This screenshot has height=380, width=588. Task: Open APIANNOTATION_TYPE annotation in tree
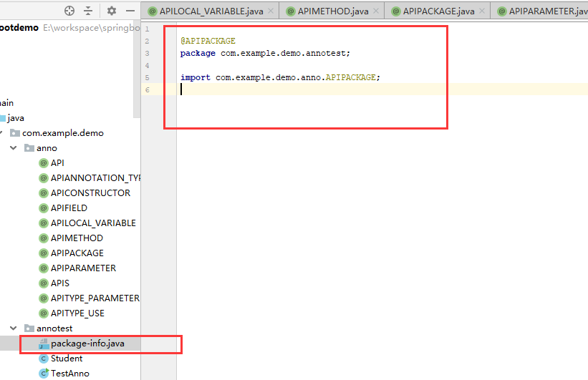click(96, 178)
